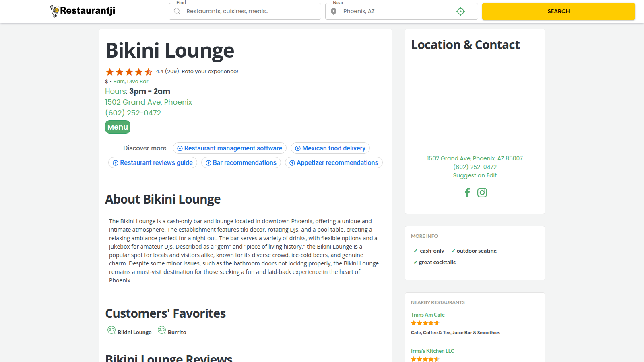This screenshot has width=644, height=362.
Task: Open the Facebook page icon
Action: pyautogui.click(x=467, y=193)
